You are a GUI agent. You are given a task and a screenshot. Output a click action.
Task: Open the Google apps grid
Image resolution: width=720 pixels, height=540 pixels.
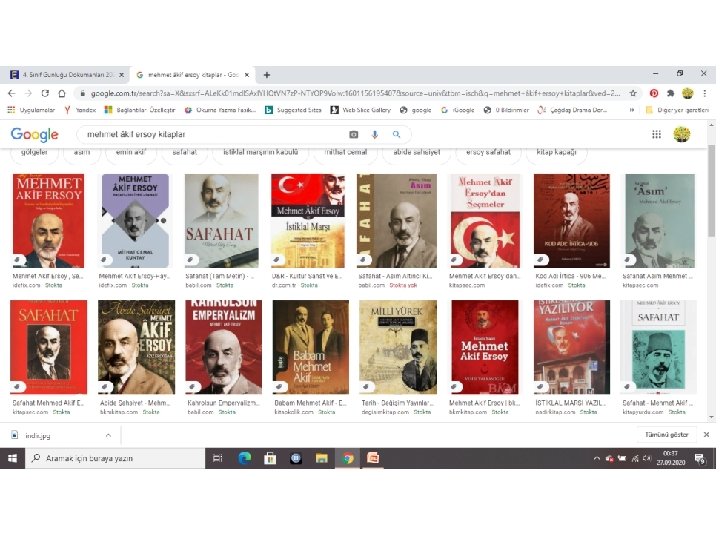tap(657, 134)
